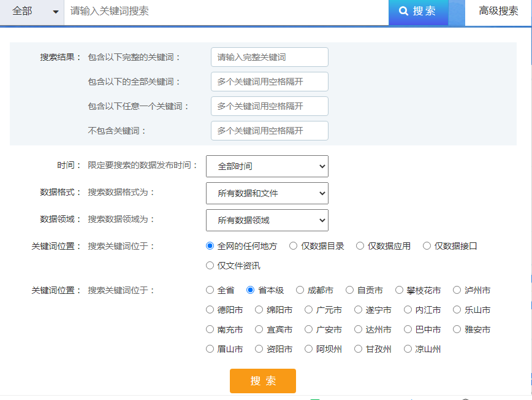532x400 pixels.
Task: Expand the 所有数据和文件 format dropdown
Action: click(x=267, y=193)
